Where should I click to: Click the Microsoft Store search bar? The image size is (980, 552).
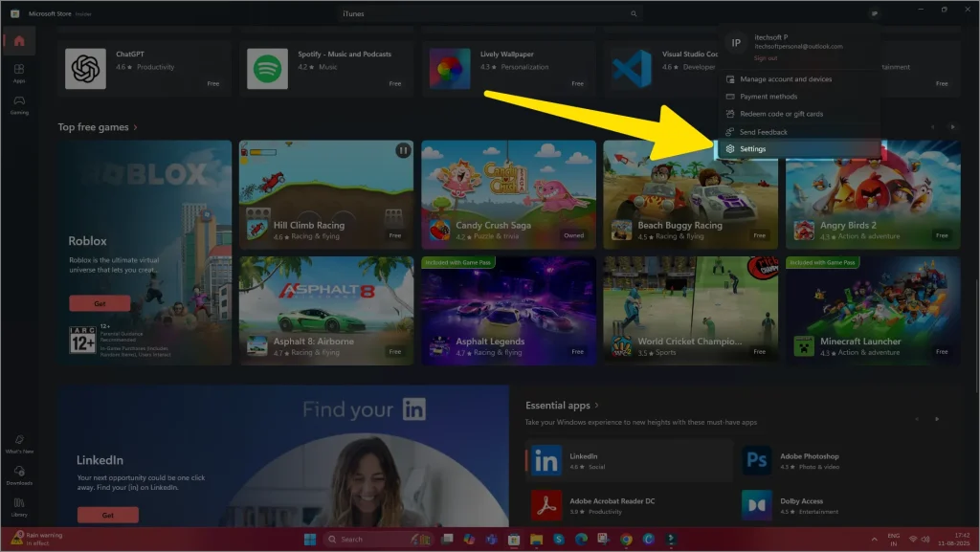[489, 13]
